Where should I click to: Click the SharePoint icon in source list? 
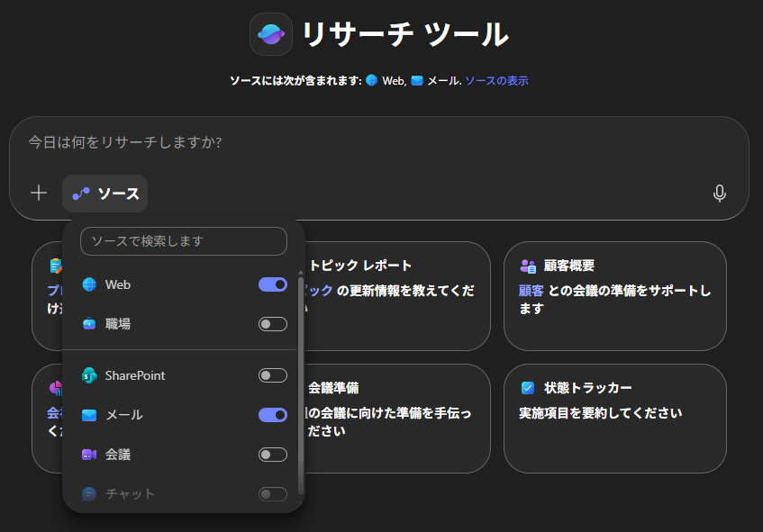point(89,375)
